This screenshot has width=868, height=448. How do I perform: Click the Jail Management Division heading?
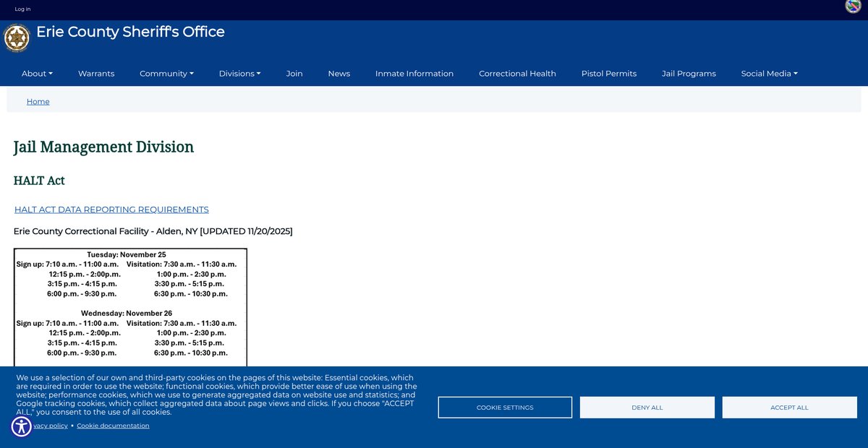(x=104, y=147)
